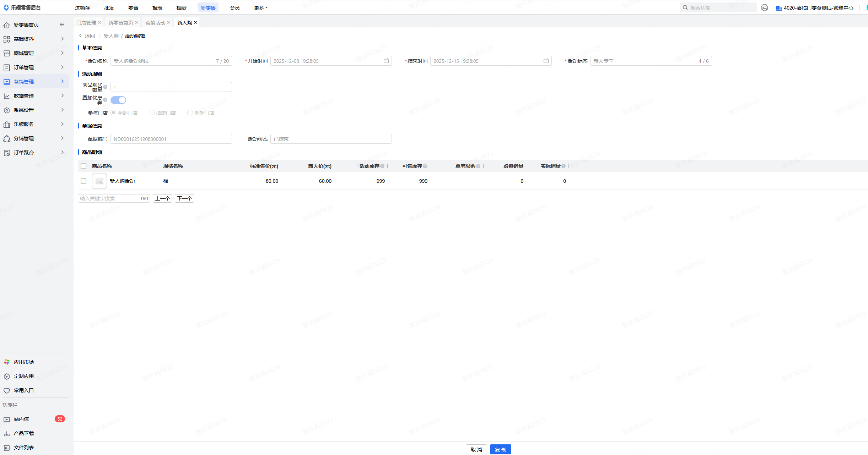
Task: Open 站内信 messages in sidebar
Action: tap(21, 419)
